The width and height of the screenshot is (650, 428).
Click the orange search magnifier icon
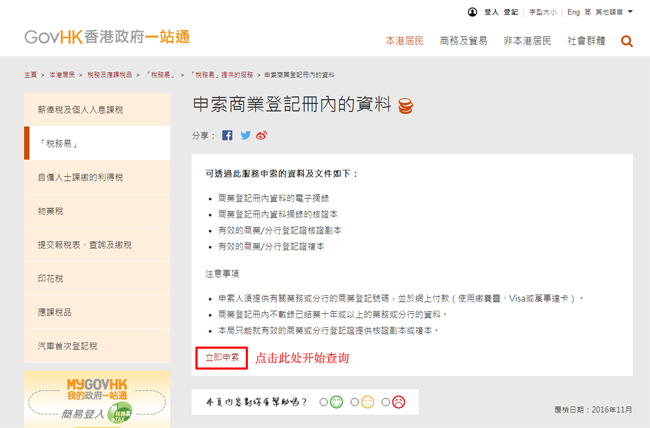pos(627,41)
